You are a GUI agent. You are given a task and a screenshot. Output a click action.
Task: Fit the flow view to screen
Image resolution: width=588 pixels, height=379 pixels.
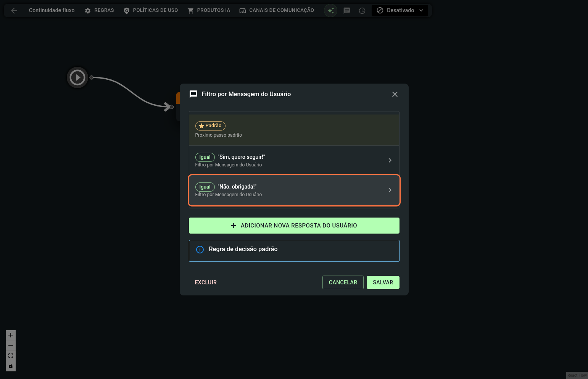point(11,356)
